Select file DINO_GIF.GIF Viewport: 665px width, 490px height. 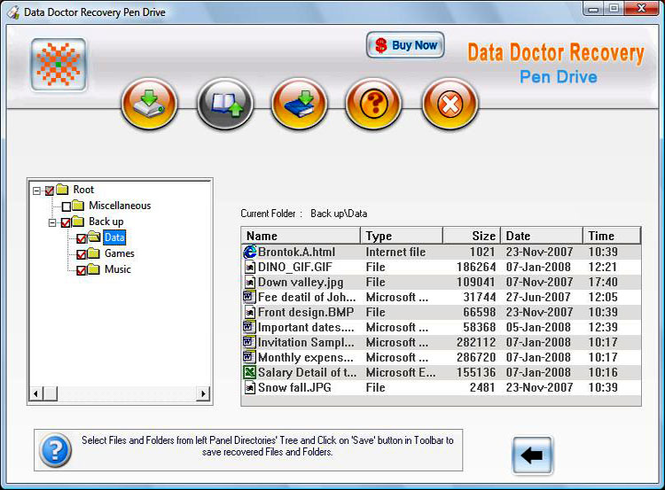pos(295,267)
